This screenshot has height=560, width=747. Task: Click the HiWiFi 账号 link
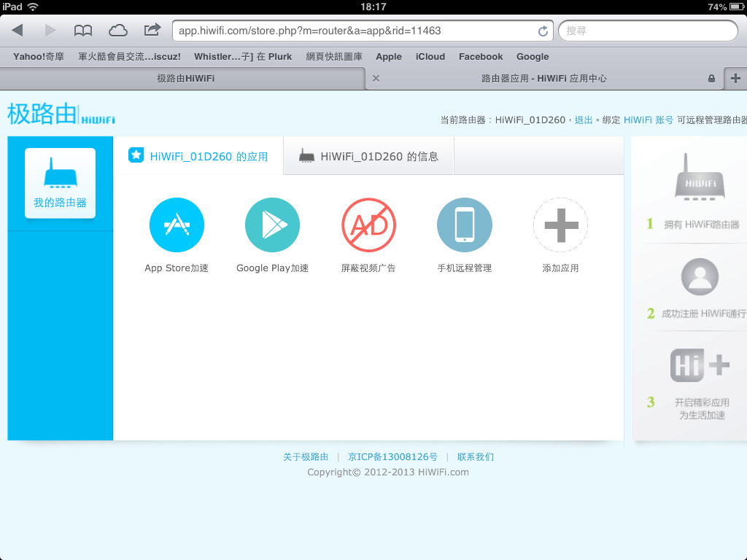pos(649,120)
